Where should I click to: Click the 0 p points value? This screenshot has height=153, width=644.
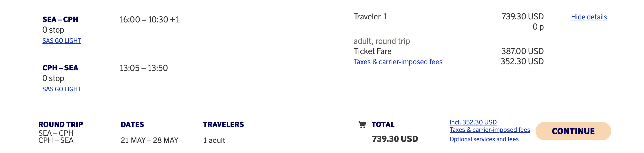pyautogui.click(x=538, y=27)
